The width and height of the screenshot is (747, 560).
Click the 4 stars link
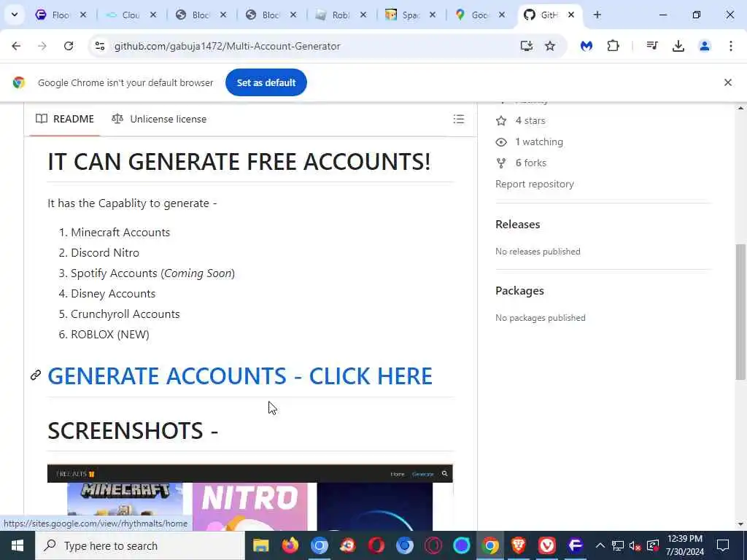pyautogui.click(x=520, y=120)
